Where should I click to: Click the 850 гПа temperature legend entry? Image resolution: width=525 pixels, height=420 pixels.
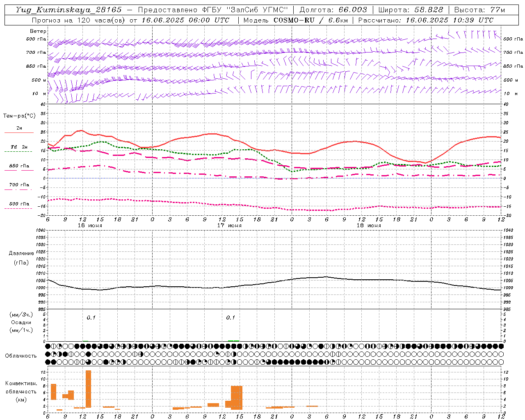pyautogui.click(x=19, y=166)
